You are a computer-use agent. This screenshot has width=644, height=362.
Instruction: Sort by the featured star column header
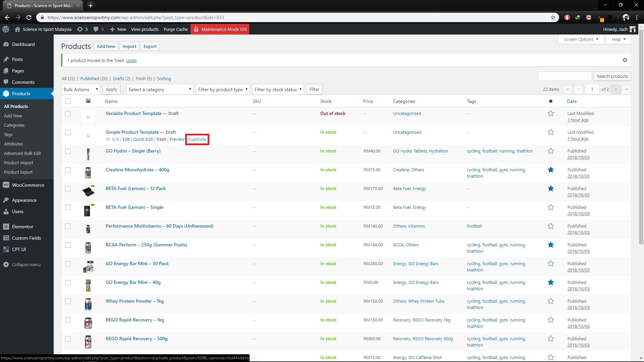[550, 101]
